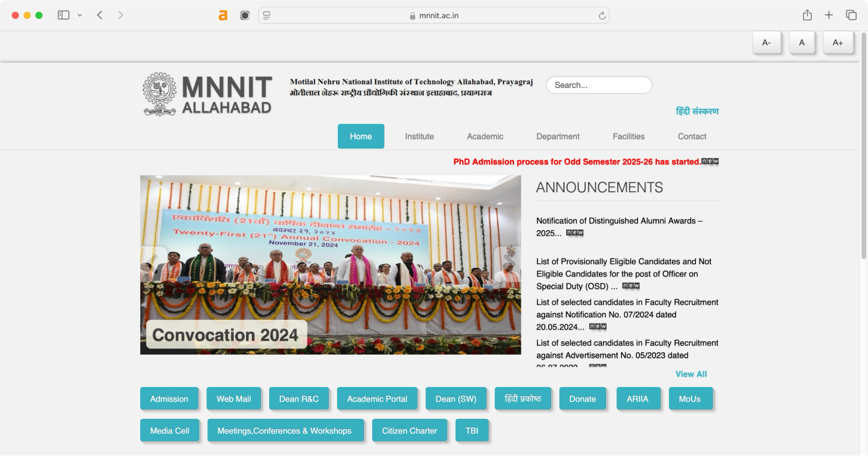868x456 pixels.
Task: Expand the sidebar options chevron
Action: (79, 14)
